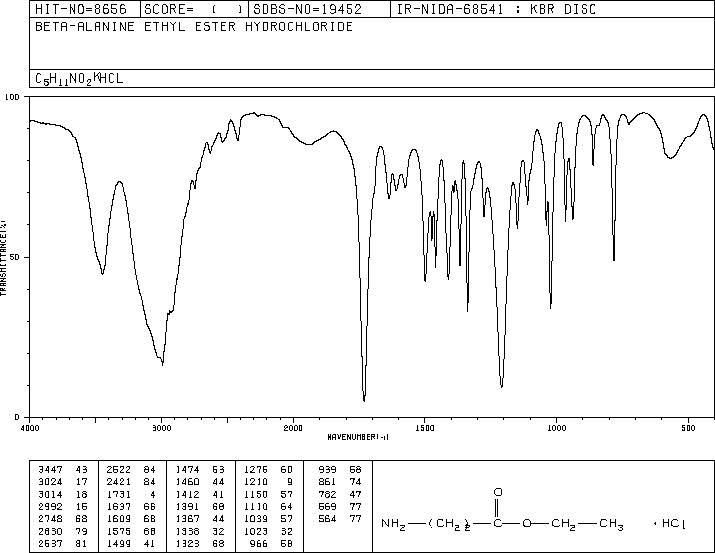The width and height of the screenshot is (715, 553).
Task: Click the carbonyl oxygen in the structure diagram
Action: tap(498, 492)
